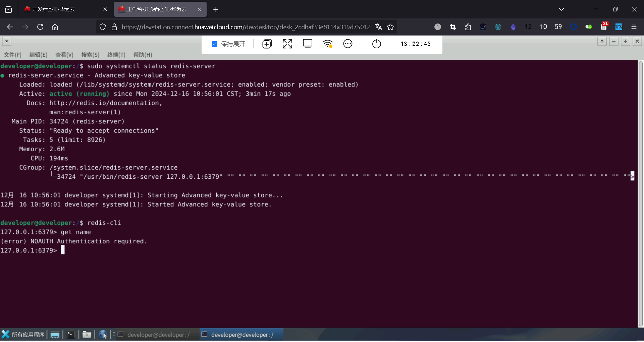Click the terminal vertical scrollbar
Screen dimensions: 644x342
point(641,194)
